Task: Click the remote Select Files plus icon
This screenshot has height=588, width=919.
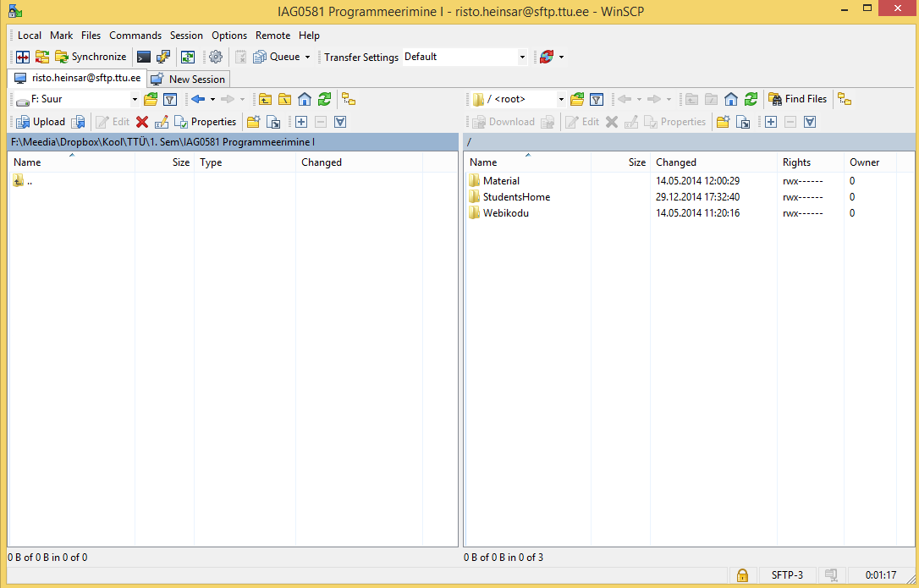Action: [x=771, y=121]
